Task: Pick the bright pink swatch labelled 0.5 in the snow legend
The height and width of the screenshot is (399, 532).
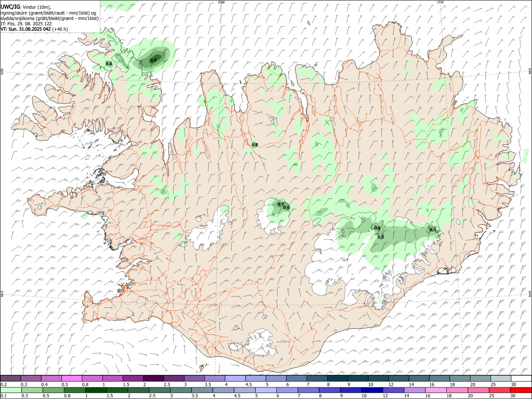Action: tap(72, 378)
